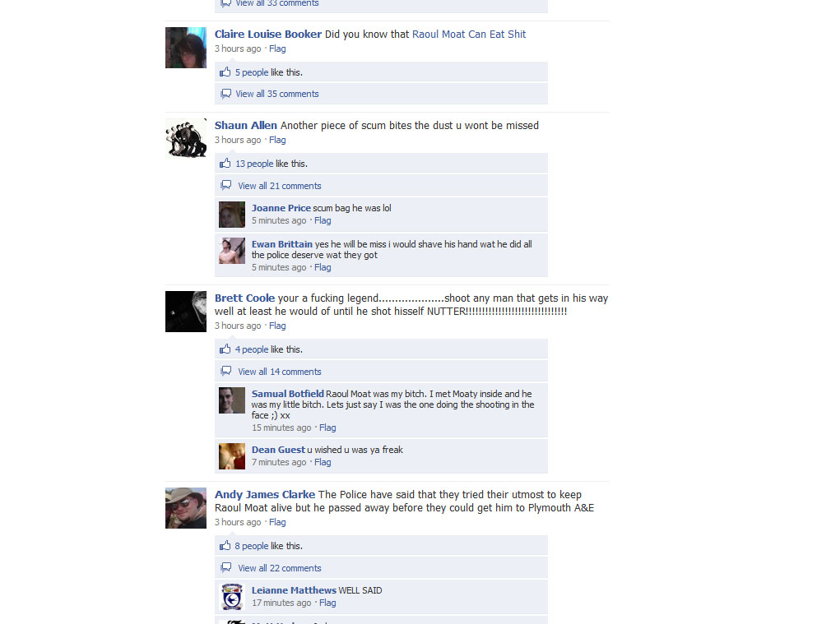Open Leianne Matthews' profile name

click(294, 590)
